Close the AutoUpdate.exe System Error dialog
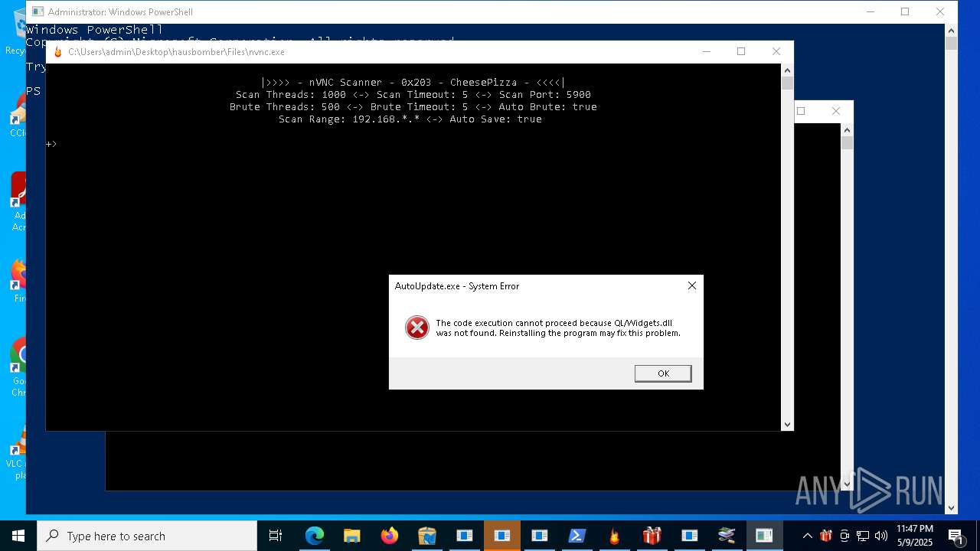Screen dimensions: 980x551 [691, 285]
